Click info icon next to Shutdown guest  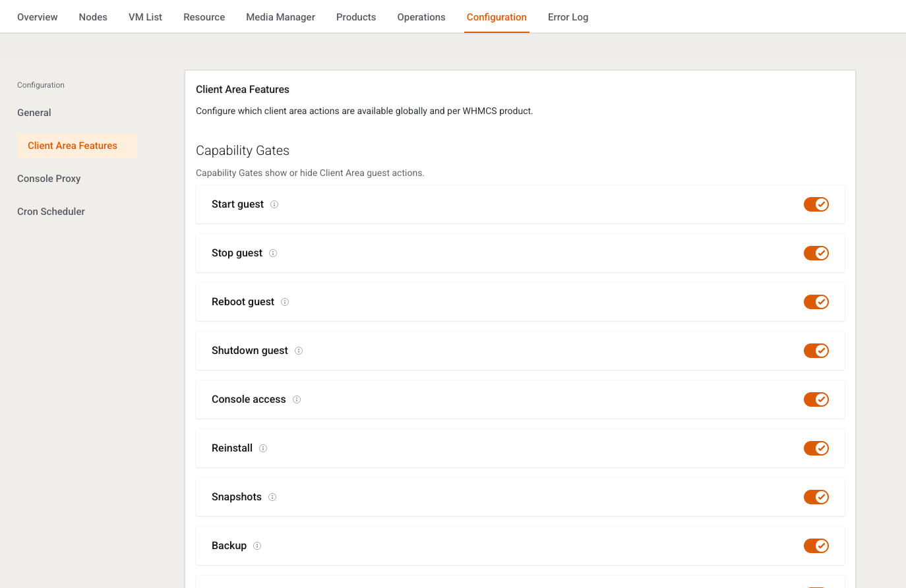pyautogui.click(x=299, y=351)
